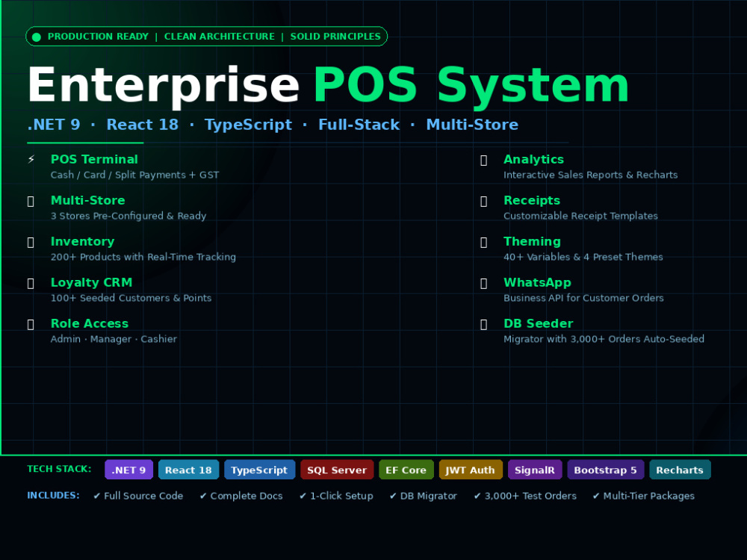Click the 'Full Source Code' checkmark item
Image resolution: width=747 pixels, height=560 pixels.
point(138,496)
